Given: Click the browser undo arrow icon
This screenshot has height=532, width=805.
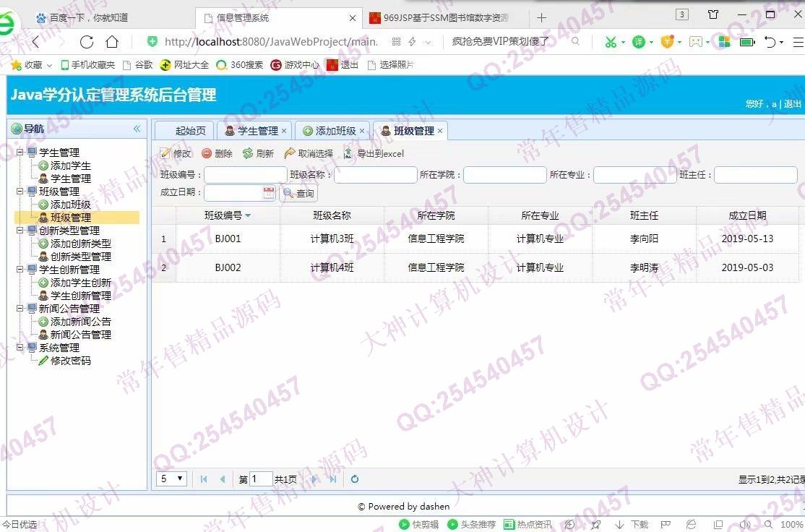Looking at the screenshot, I should click(770, 42).
